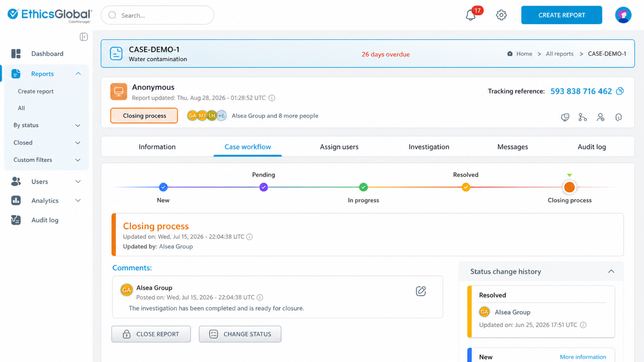Click the CLOSE REPORT button

(151, 334)
